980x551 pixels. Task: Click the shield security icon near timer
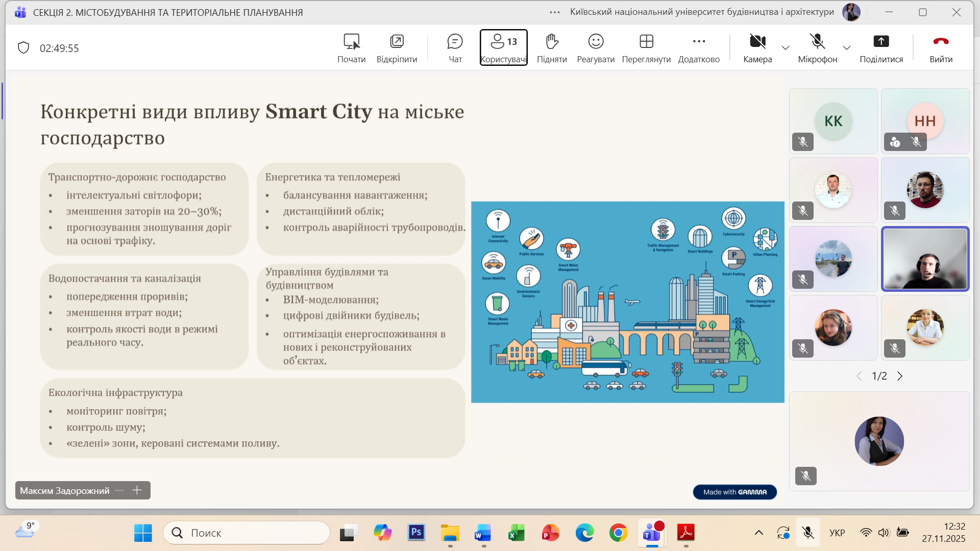pos(23,48)
